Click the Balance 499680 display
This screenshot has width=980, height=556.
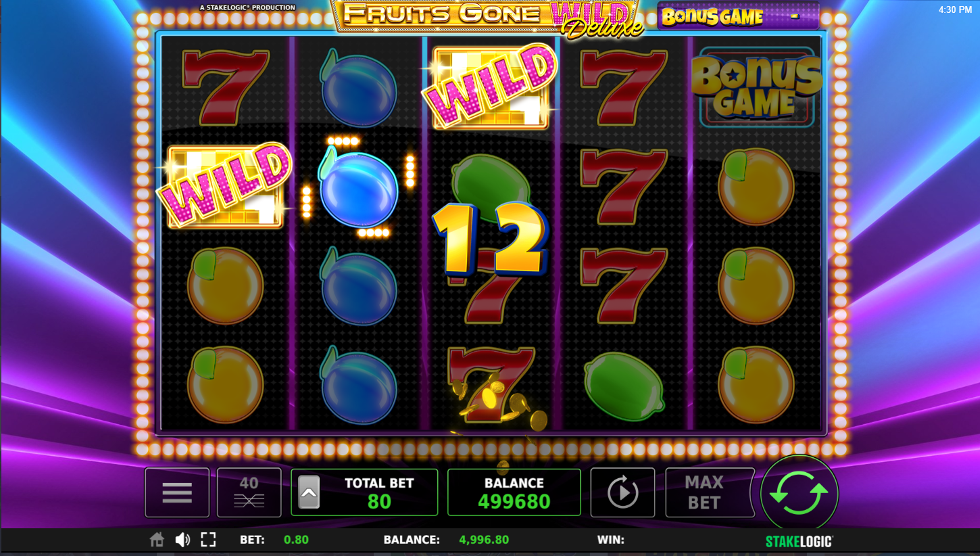pyautogui.click(x=514, y=492)
